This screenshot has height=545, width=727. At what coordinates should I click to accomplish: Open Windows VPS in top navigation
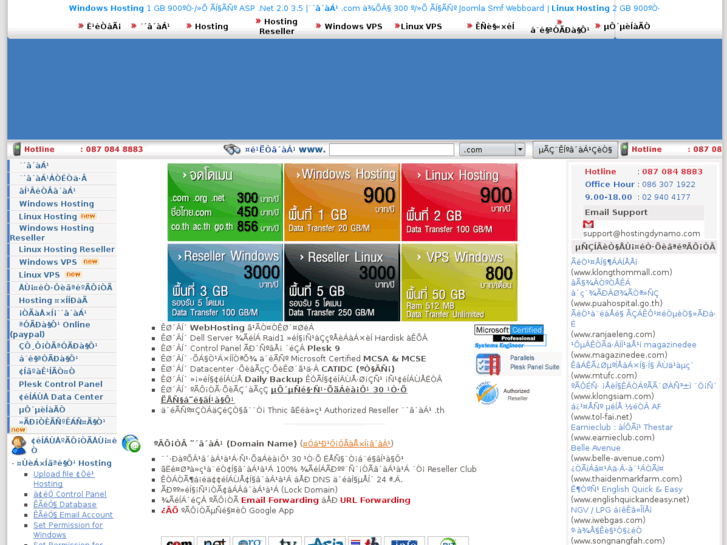[352, 26]
